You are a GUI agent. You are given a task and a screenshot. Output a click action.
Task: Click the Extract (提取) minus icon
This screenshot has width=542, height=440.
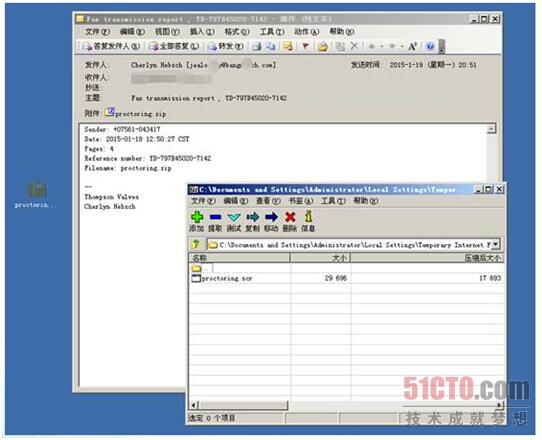215,217
